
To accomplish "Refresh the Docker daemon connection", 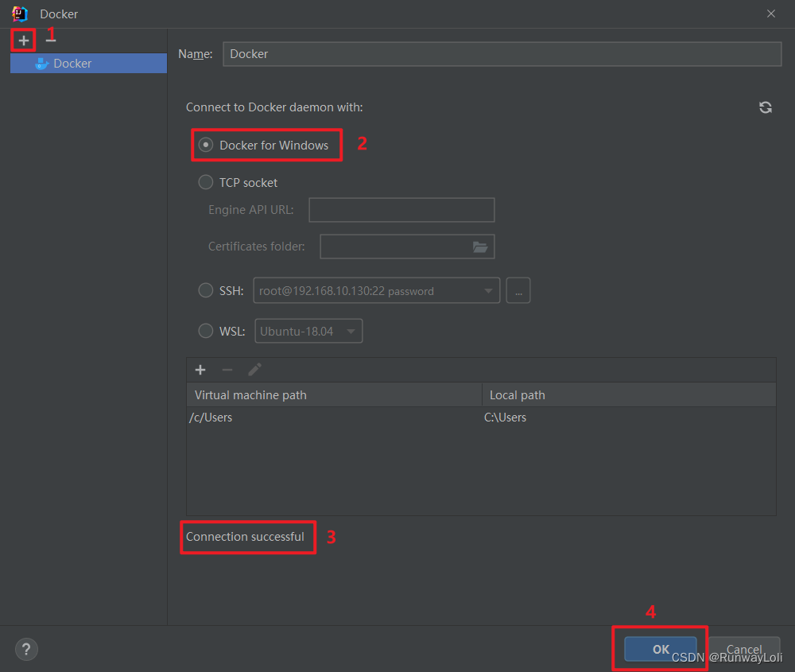I will point(765,107).
